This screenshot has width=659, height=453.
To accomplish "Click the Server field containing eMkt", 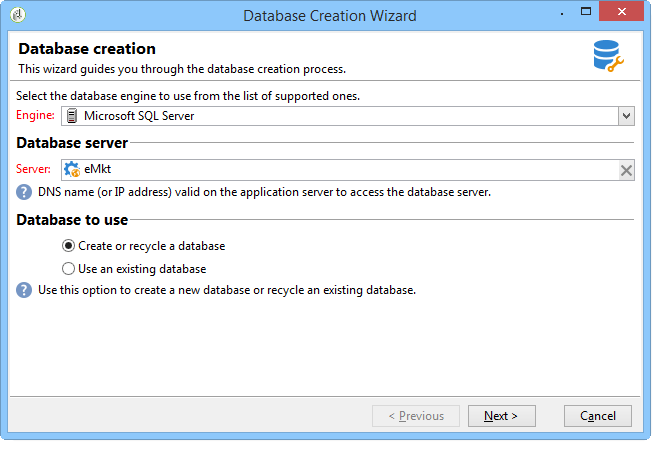I will [348, 170].
